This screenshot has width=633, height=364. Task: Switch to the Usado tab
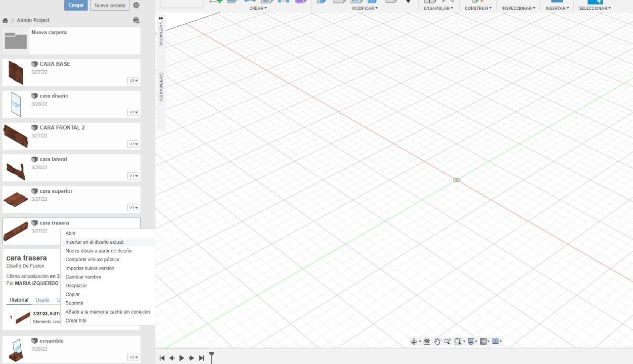pos(43,300)
